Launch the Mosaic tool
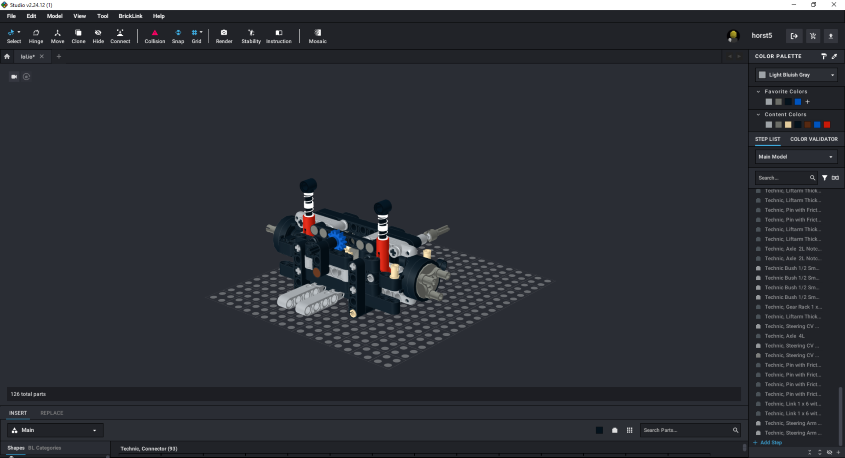845x458 pixels. point(317,36)
